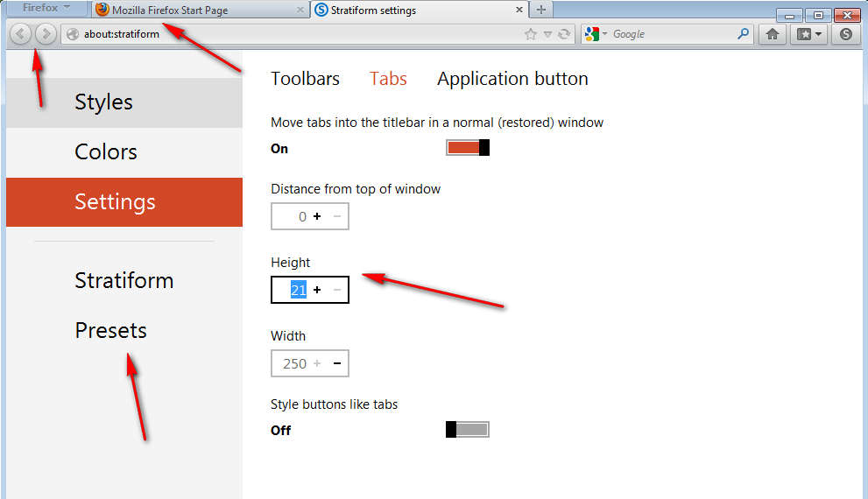Go back with the Back arrow button
Viewport: 868px width, 499px height.
pos(20,34)
